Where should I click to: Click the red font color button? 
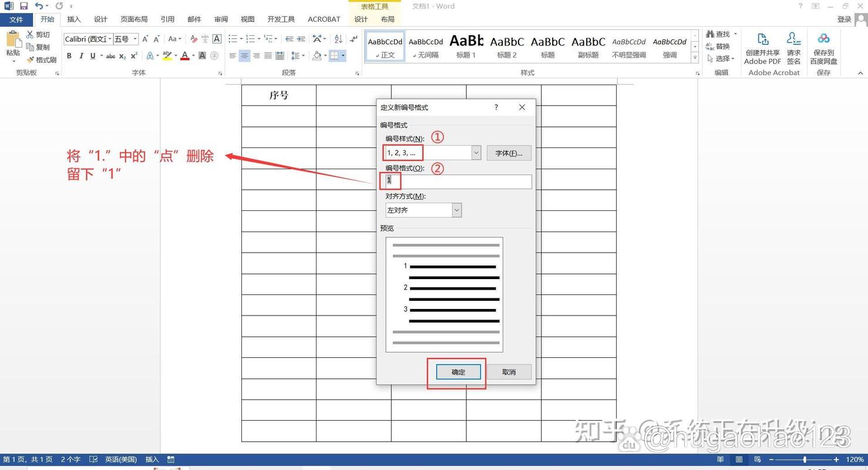coord(184,56)
